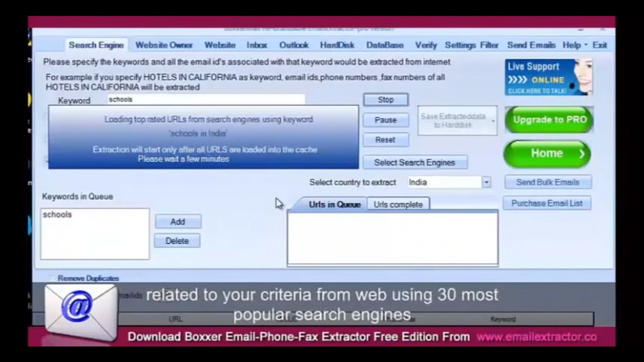Click the Reset button
644x362 pixels.
click(386, 140)
